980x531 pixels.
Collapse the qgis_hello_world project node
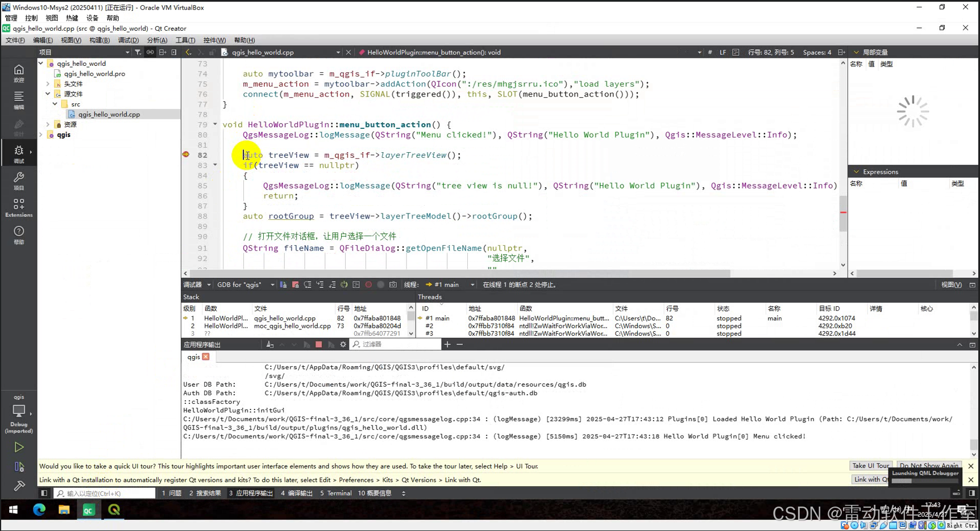[x=41, y=64]
